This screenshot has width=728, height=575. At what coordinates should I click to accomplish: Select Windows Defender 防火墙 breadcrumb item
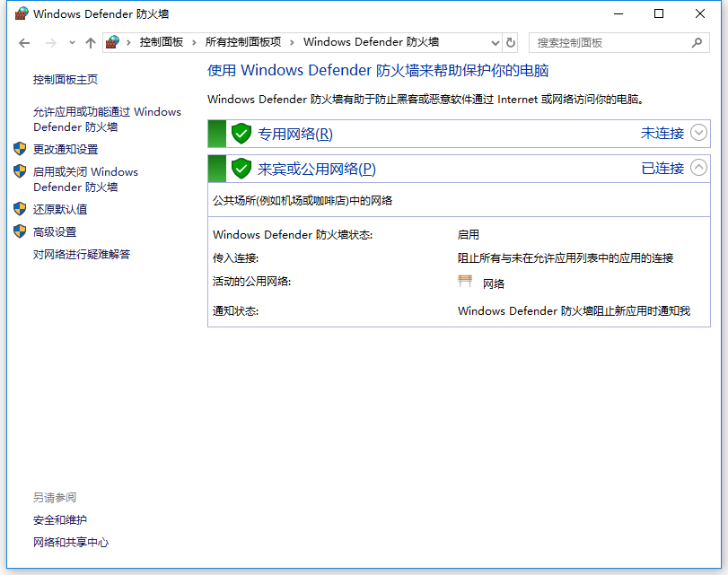tap(371, 42)
